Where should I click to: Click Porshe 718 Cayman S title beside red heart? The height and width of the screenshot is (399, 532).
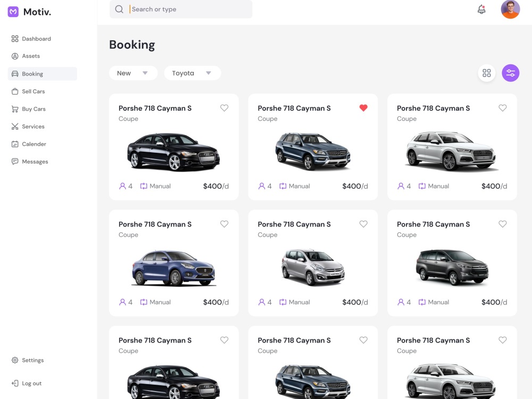[x=294, y=108]
